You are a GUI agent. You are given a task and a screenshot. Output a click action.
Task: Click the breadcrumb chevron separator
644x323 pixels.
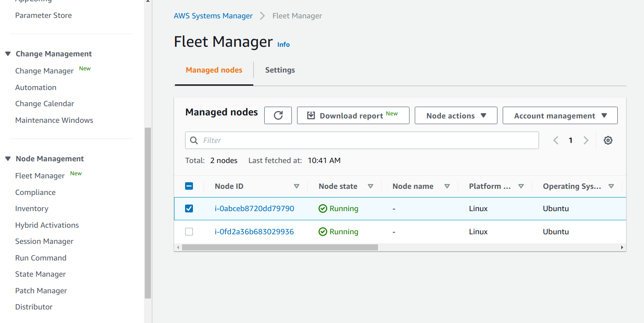(x=262, y=16)
